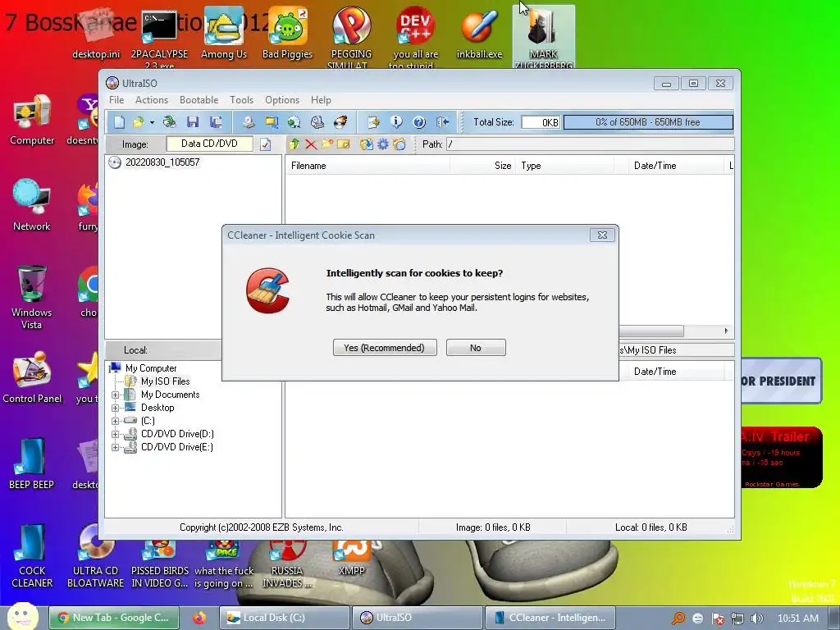This screenshot has width=840, height=630.
Task: Open the Tools menu
Action: click(242, 100)
